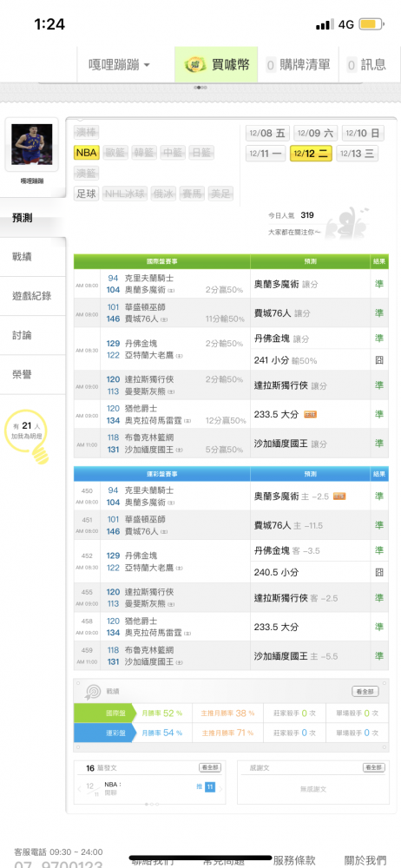Screen dimensions: 401x868
Task: Click 看全部 in the 發文 panel
Action: point(210,768)
